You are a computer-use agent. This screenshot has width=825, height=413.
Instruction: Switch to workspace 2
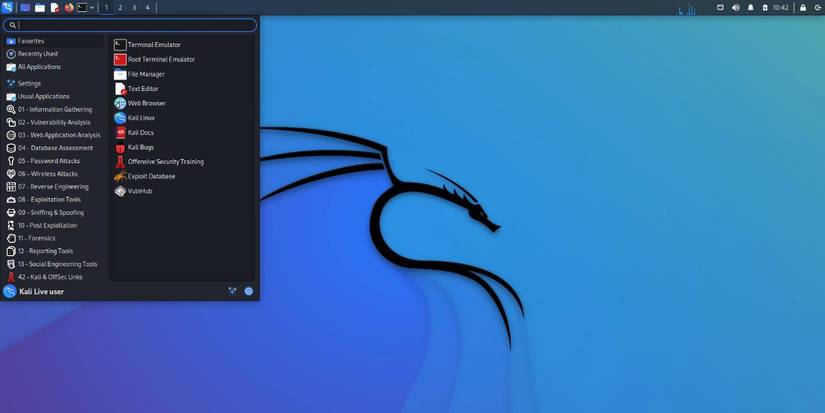point(120,7)
